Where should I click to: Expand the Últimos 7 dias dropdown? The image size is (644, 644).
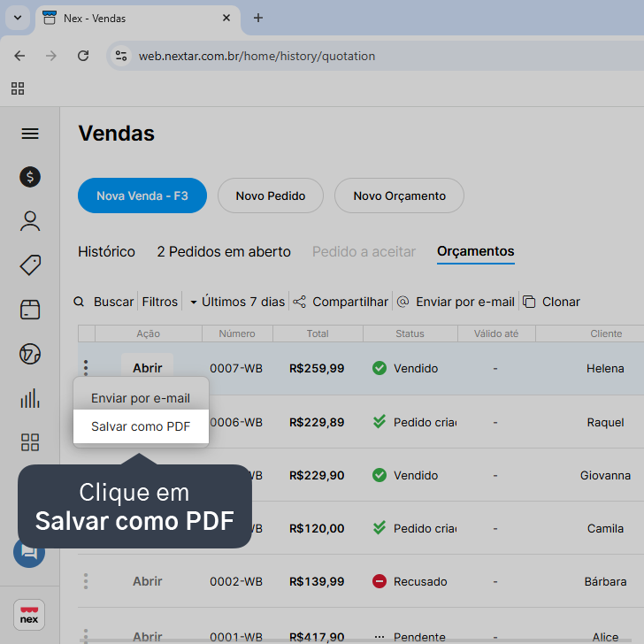[x=237, y=302]
